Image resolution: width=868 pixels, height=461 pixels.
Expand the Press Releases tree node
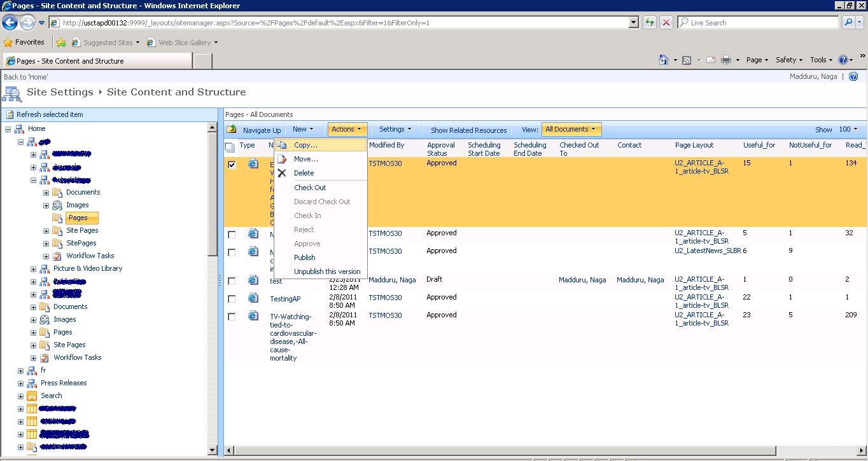click(20, 383)
